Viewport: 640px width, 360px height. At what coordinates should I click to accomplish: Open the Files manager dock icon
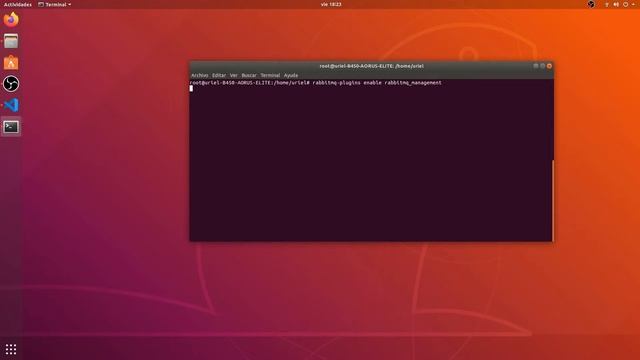click(x=11, y=41)
